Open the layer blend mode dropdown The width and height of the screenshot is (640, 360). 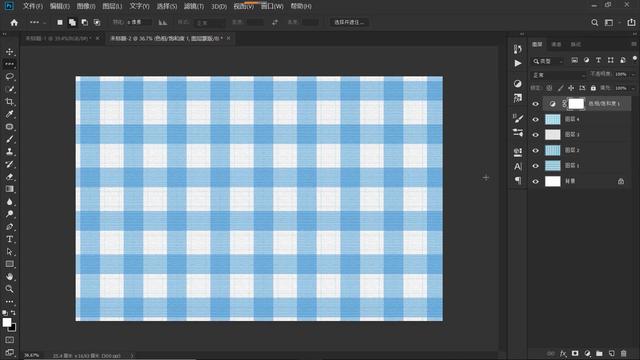click(559, 75)
